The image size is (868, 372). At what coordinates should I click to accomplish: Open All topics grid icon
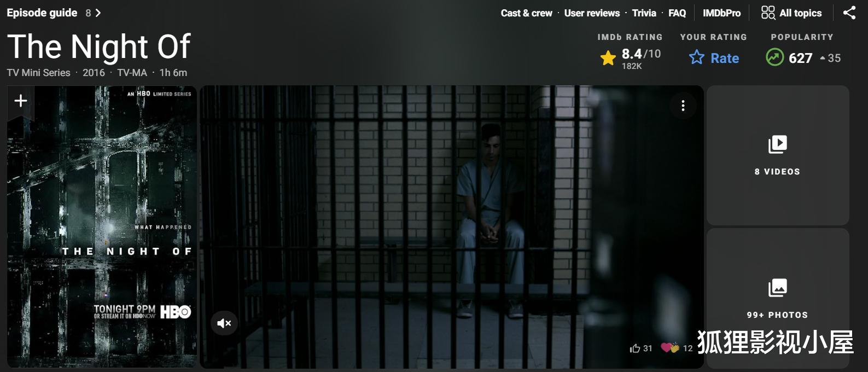pos(768,13)
